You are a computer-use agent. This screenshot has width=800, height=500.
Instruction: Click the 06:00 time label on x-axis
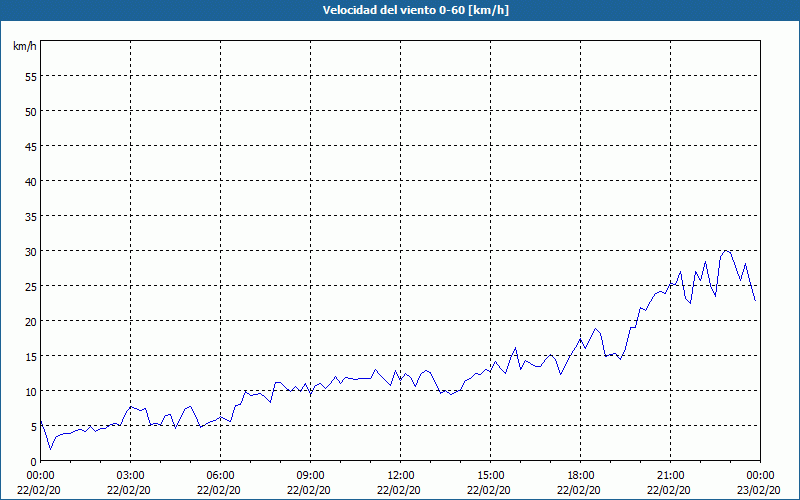[220, 476]
